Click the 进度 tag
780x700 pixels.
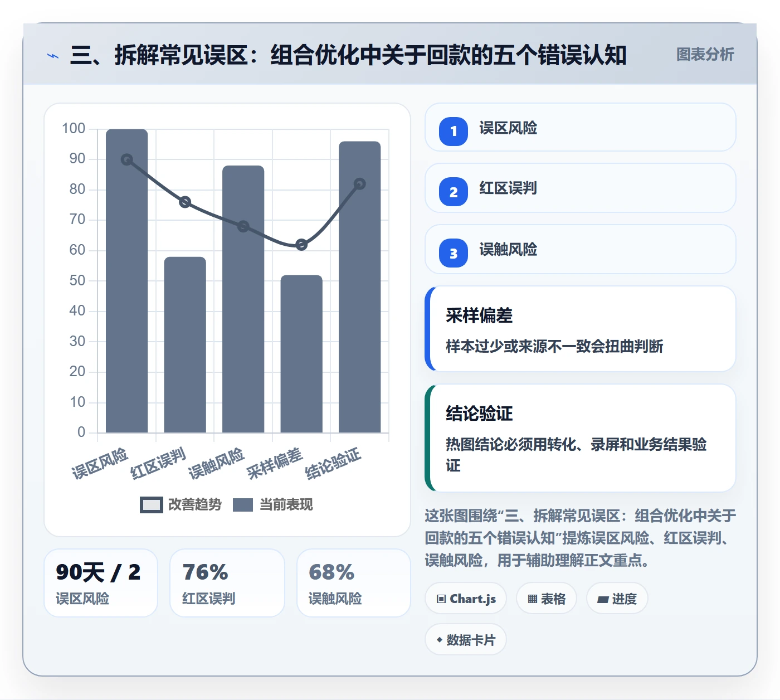coord(617,599)
